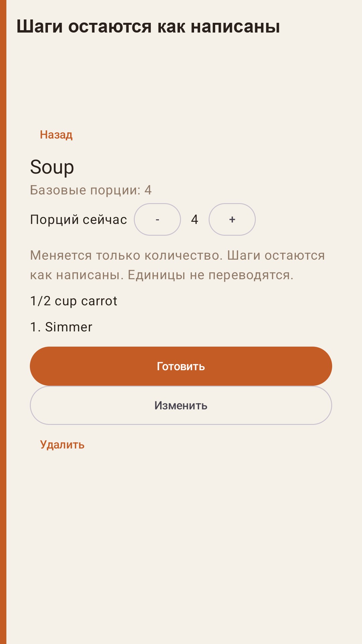Start cooking with the Готовить button
The width and height of the screenshot is (362, 644).
tap(181, 366)
